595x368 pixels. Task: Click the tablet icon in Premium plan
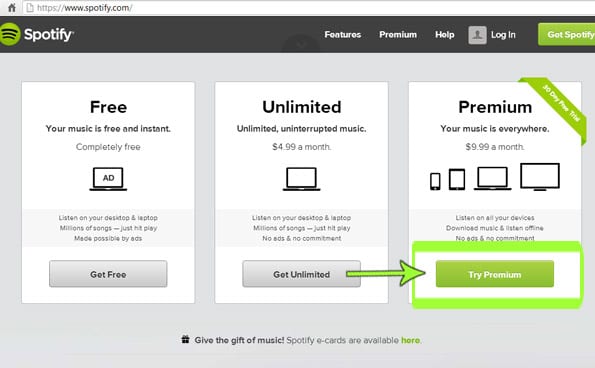coord(457,179)
